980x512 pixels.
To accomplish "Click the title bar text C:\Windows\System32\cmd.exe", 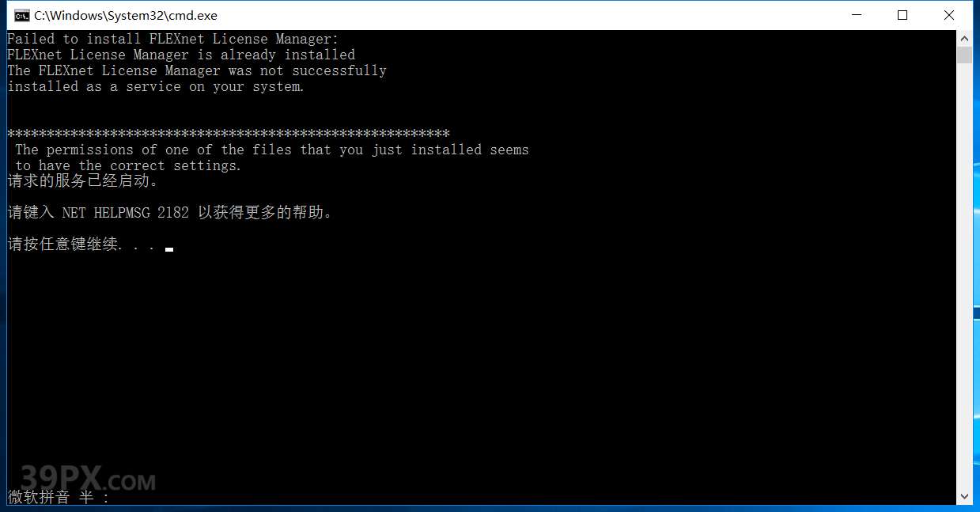I will [125, 15].
